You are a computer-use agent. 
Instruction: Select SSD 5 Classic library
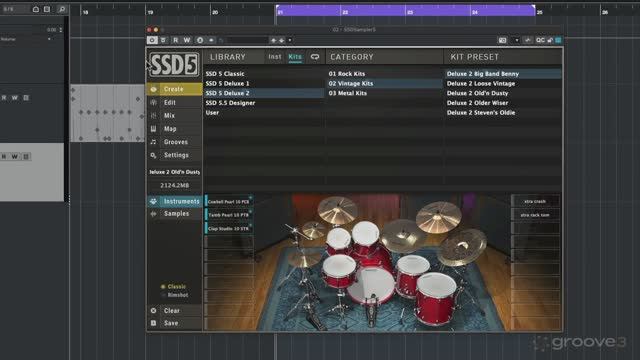point(264,74)
